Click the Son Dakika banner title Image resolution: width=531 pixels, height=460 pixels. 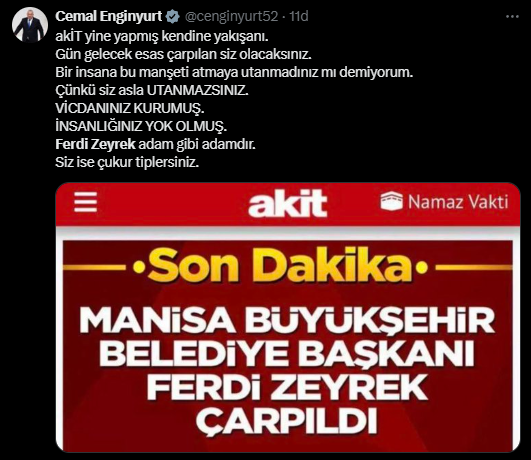point(280,267)
